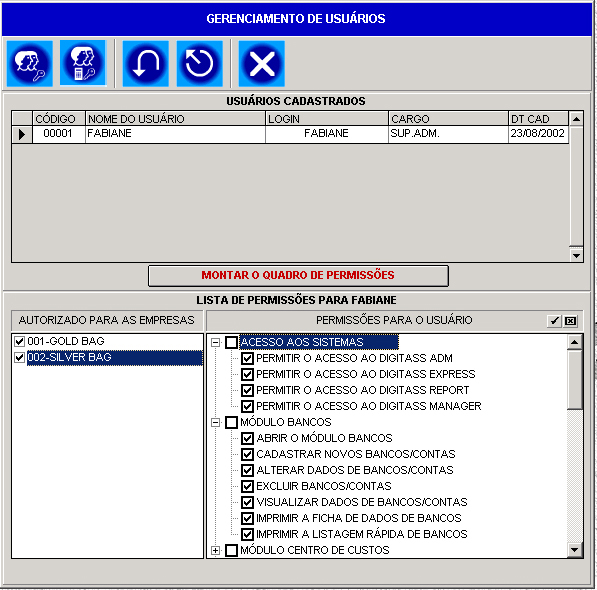Click the user password key icon

[30, 64]
